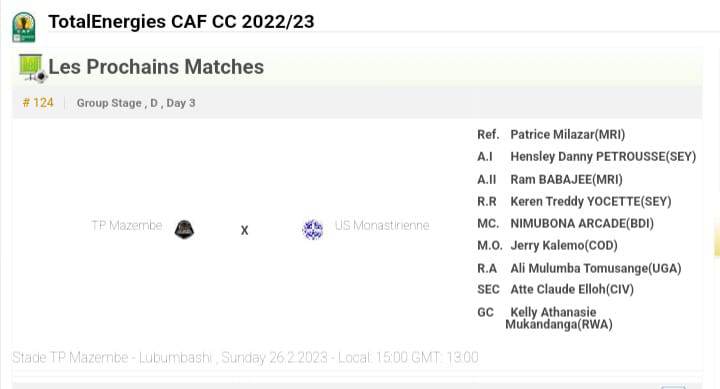Image resolution: width=720 pixels, height=389 pixels.
Task: Select the Les Prochains Matches heading
Action: (156, 67)
